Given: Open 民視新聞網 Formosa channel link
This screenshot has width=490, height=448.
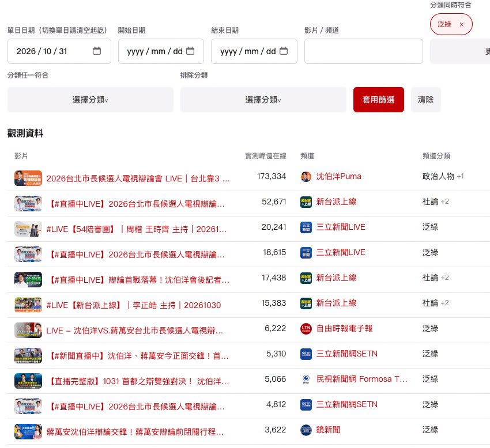Looking at the screenshot, I should pyautogui.click(x=362, y=379).
